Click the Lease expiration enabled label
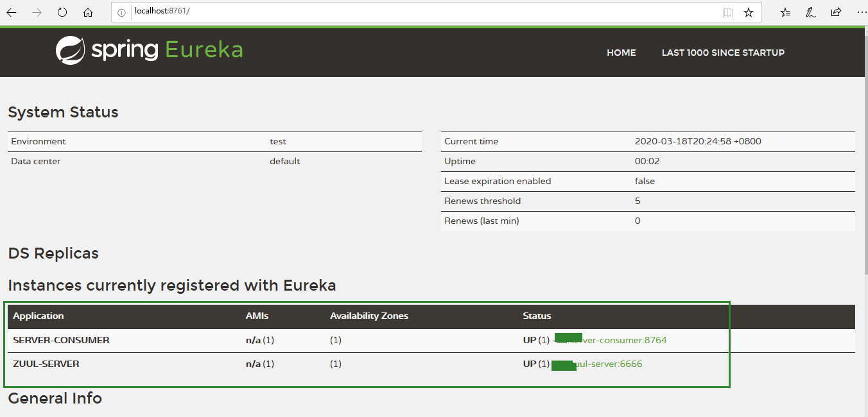Viewport: 868px width, 417px height. (498, 181)
